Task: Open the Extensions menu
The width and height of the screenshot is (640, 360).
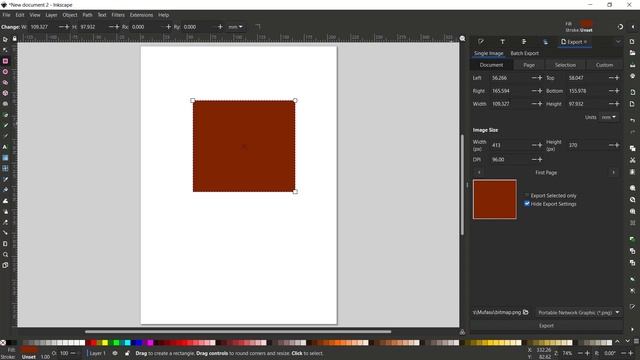Action: (x=141, y=15)
